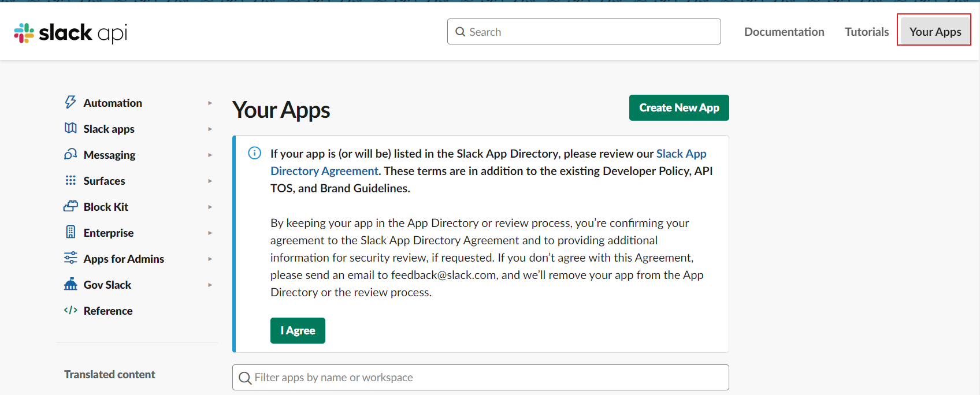The image size is (980, 395).
Task: Expand the Apps for Admins section arrow
Action: [210, 259]
